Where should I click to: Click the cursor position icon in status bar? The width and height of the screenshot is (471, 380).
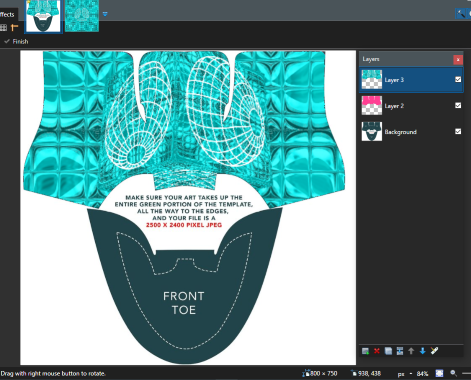[354, 374]
